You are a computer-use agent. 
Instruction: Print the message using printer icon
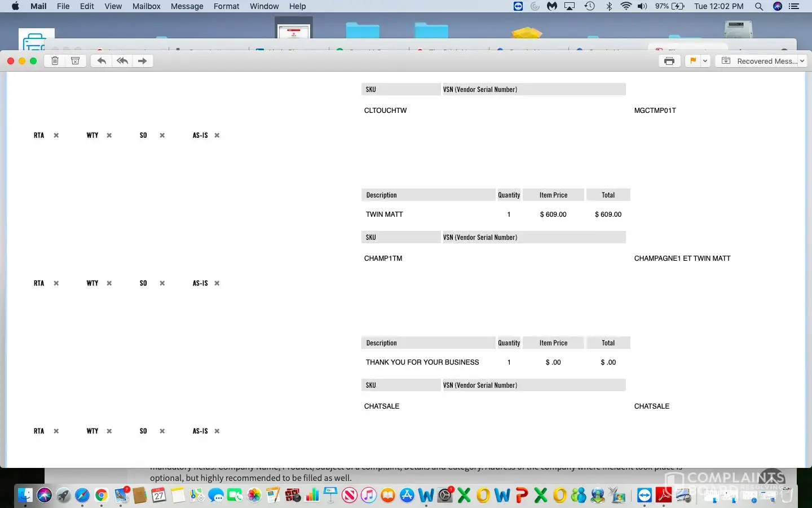669,61
